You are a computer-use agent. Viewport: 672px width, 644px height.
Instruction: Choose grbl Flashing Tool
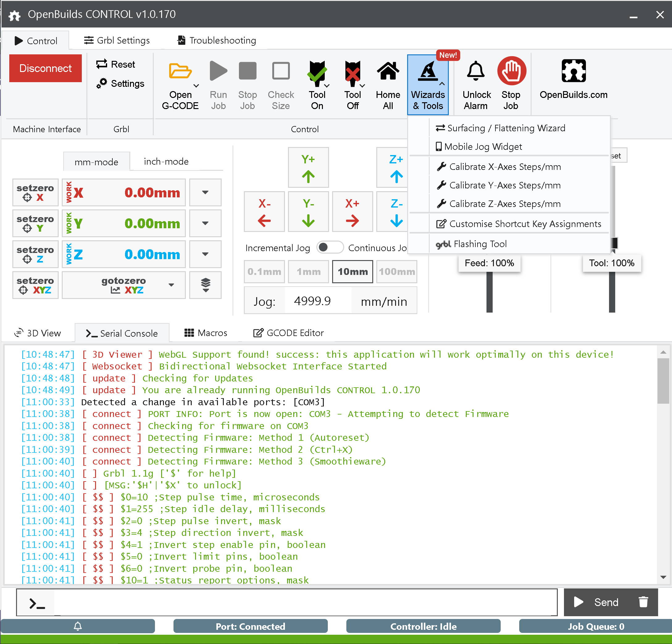point(509,244)
